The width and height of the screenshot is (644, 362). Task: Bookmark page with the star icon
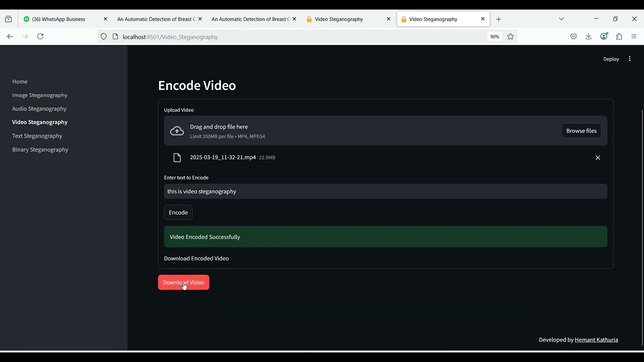click(511, 37)
